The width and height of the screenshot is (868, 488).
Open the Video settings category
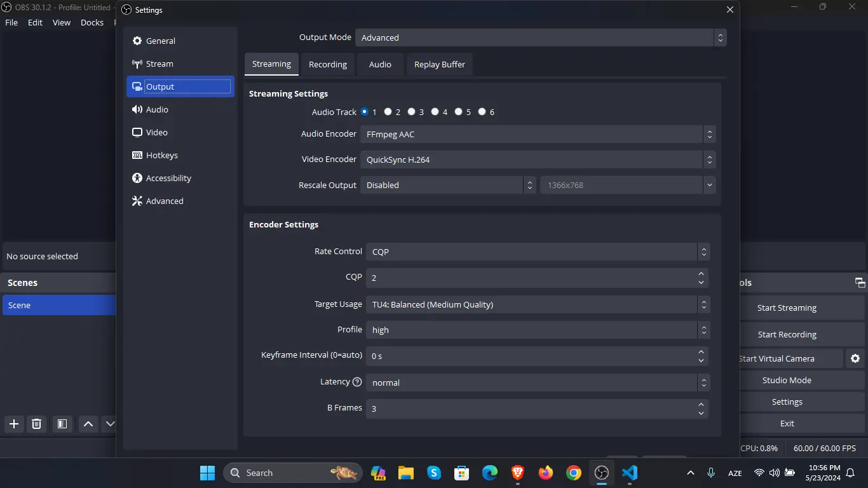point(180,132)
